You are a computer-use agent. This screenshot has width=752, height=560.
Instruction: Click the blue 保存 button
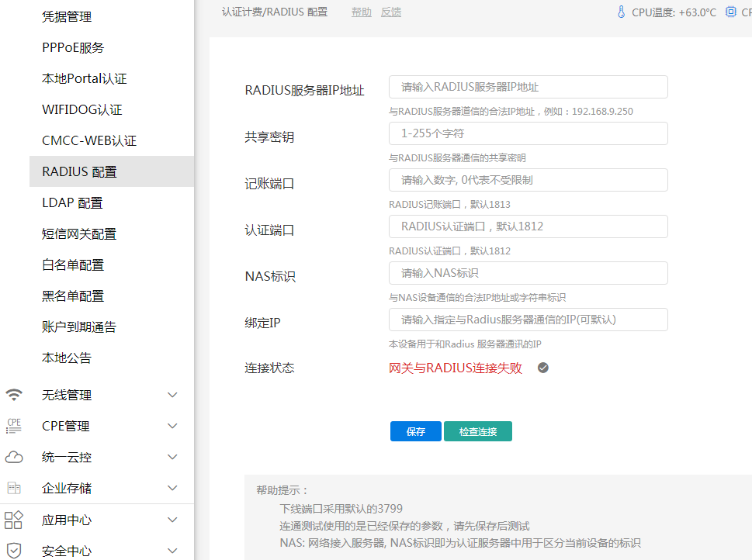pos(415,431)
